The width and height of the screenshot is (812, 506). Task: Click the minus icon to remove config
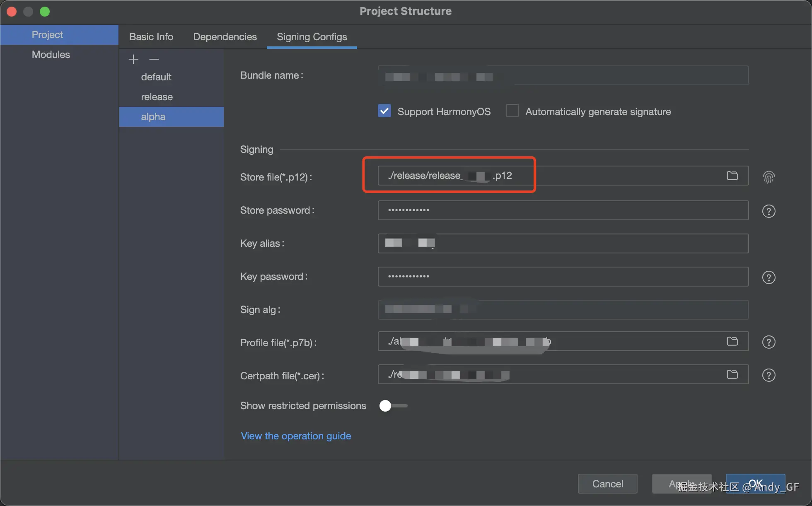tap(154, 59)
